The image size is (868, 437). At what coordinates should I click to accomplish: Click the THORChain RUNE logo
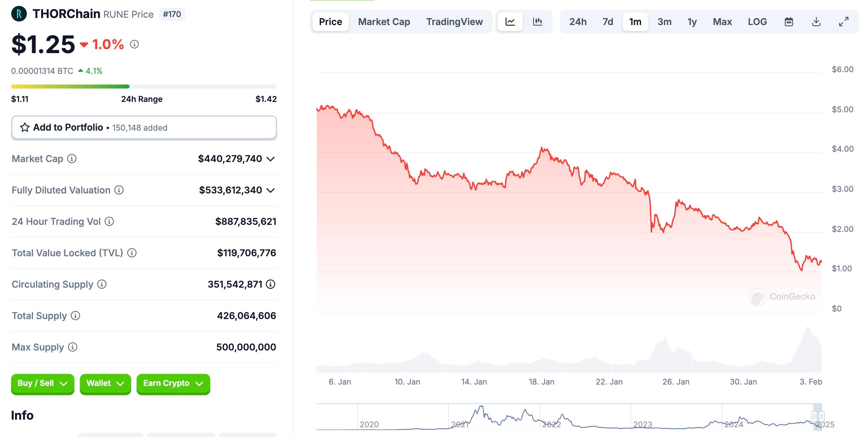(x=19, y=14)
